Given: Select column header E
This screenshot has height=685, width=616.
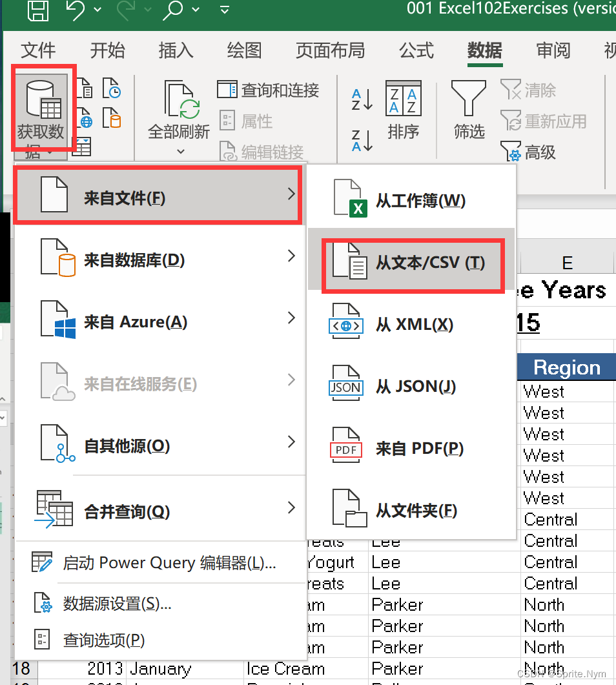Looking at the screenshot, I should tap(567, 263).
